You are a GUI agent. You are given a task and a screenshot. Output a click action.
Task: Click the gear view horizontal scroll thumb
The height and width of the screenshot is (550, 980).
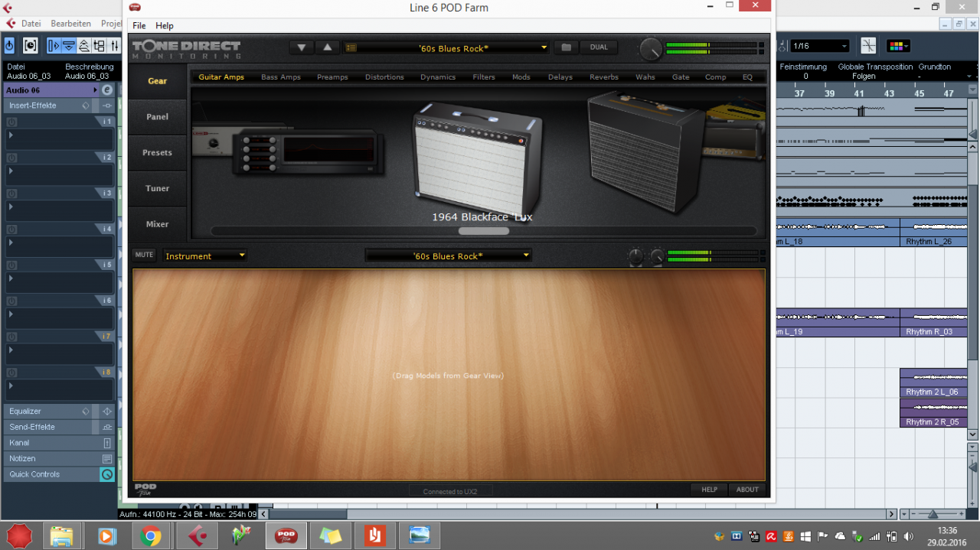pyautogui.click(x=484, y=231)
